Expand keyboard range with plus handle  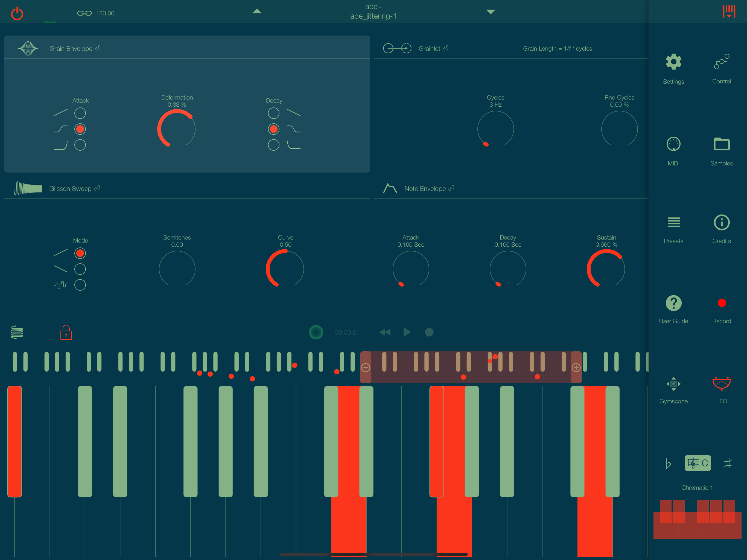[x=576, y=367]
